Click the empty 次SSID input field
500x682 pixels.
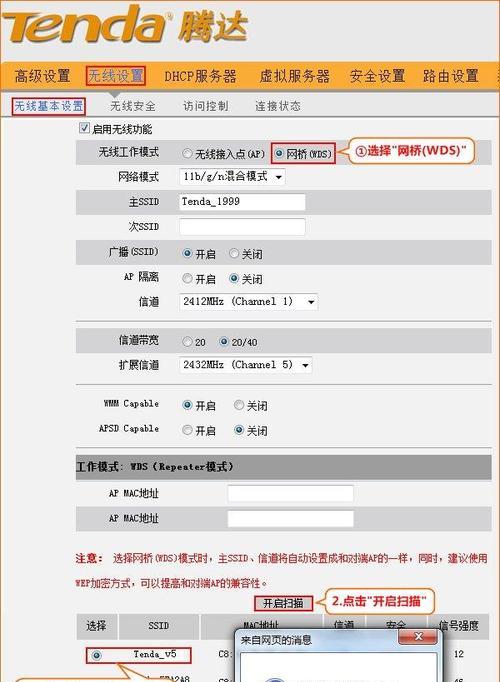242,227
